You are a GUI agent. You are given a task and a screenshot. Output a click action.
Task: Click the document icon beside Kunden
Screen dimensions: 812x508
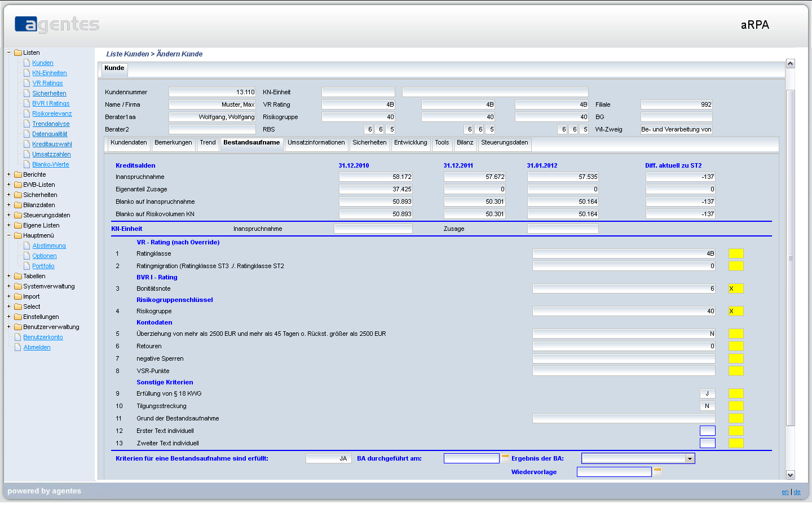click(27, 63)
